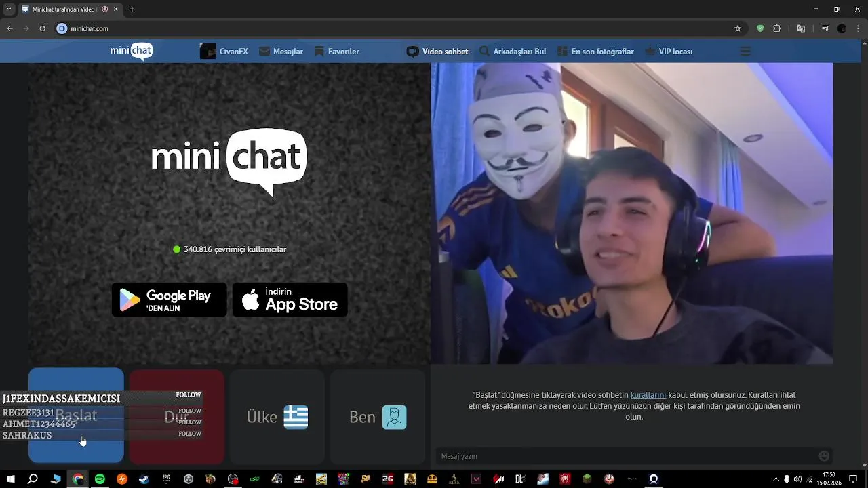The image size is (868, 488).
Task: Click the minichat logo in the header
Action: pos(132,51)
